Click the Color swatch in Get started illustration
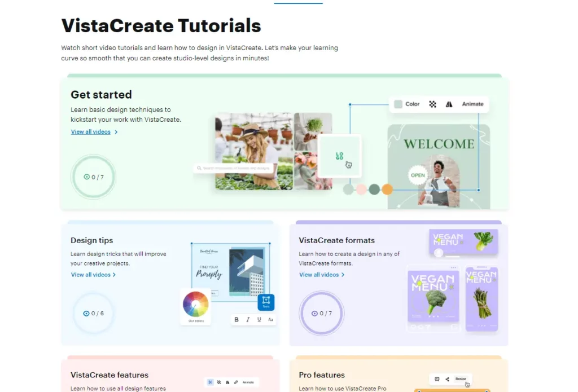 (x=398, y=104)
